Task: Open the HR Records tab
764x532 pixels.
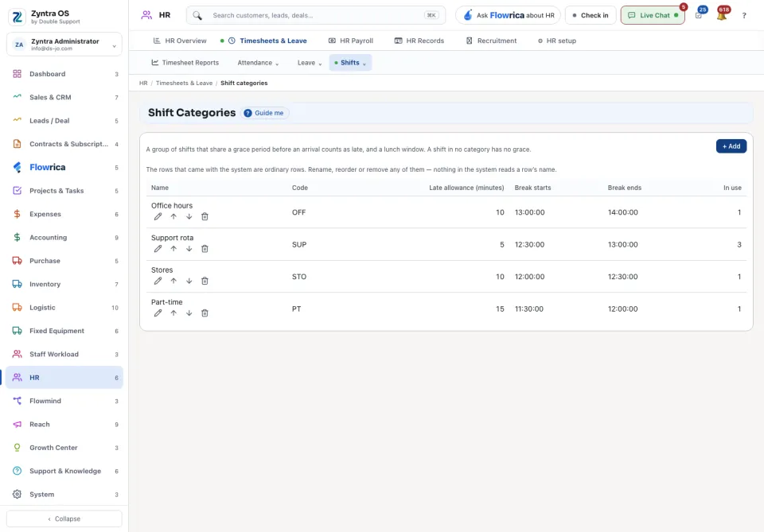Action: pos(419,41)
